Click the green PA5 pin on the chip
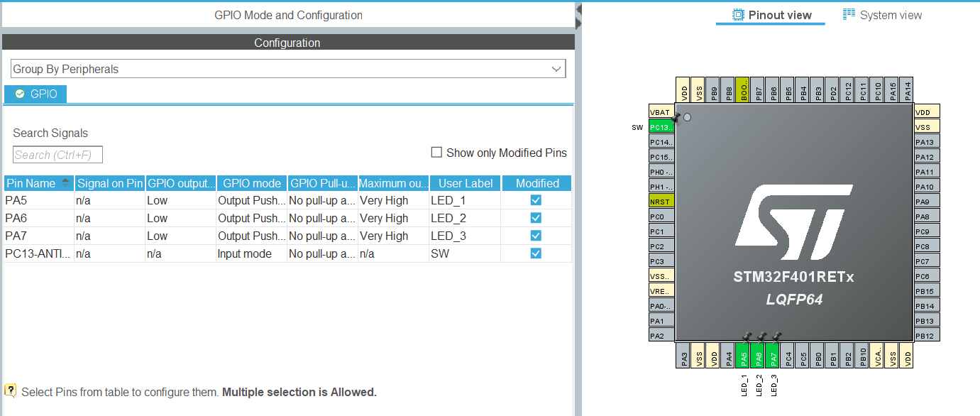The height and width of the screenshot is (416, 980). click(x=744, y=355)
